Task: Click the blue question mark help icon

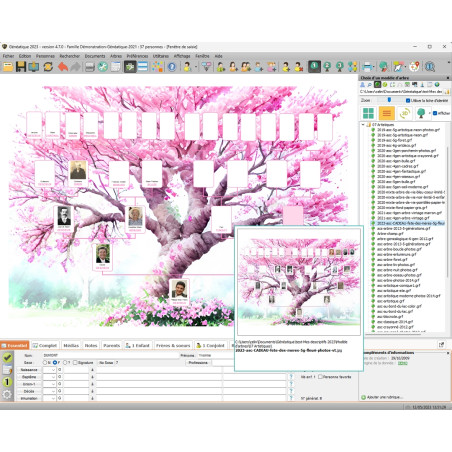Action: pos(172,67)
